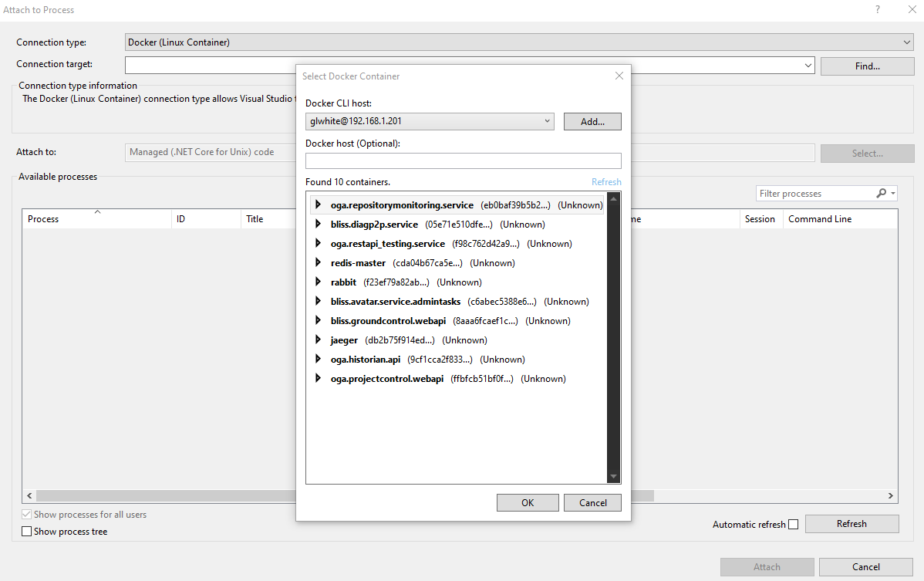Expand the rabbit container node
The height and width of the screenshot is (581, 924).
pos(319,282)
